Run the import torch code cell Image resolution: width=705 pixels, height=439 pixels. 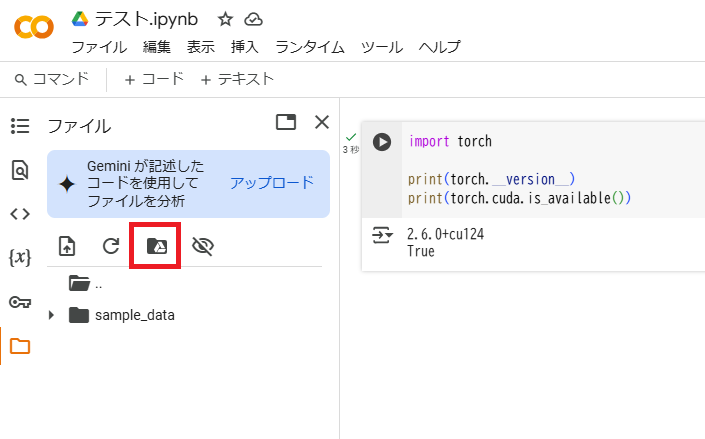(382, 142)
